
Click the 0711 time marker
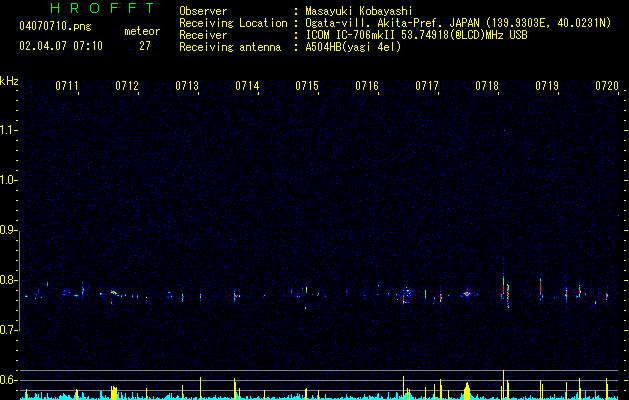(x=67, y=86)
